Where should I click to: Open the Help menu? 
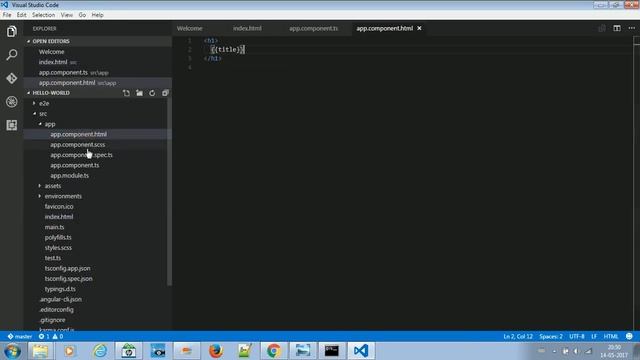click(97, 15)
